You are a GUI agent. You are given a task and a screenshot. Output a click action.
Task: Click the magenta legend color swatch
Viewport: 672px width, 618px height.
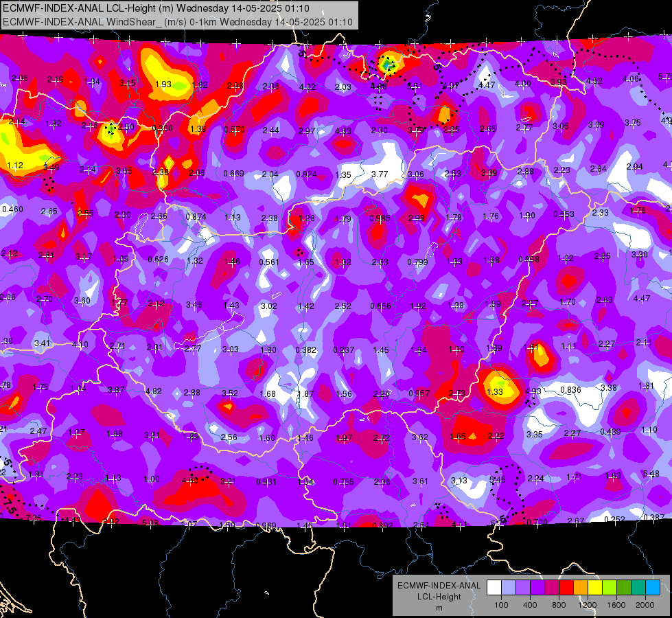point(552,587)
